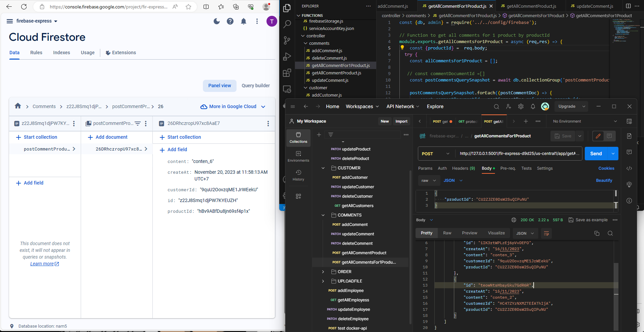Toggle word wrap in response viewer
The height and width of the screenshot is (332, 644).
coord(546,233)
